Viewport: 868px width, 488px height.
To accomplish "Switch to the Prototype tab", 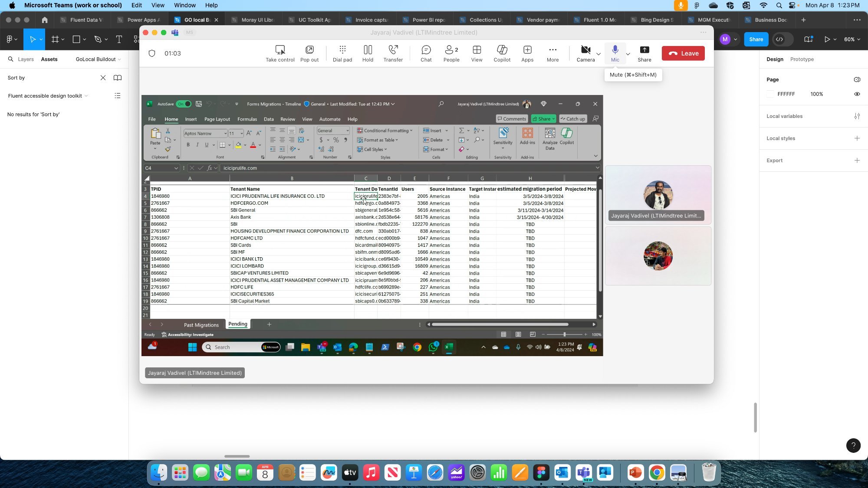I will point(802,59).
